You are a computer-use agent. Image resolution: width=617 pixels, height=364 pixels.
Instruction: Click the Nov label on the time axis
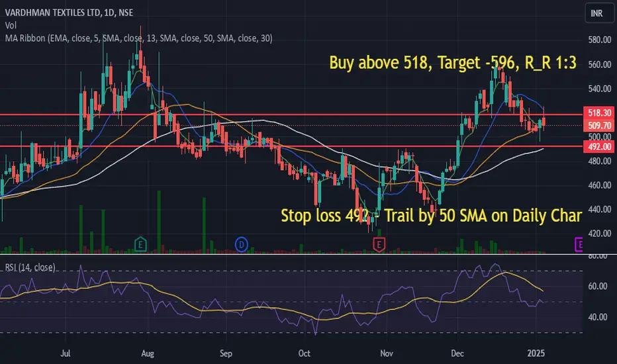[387, 353]
